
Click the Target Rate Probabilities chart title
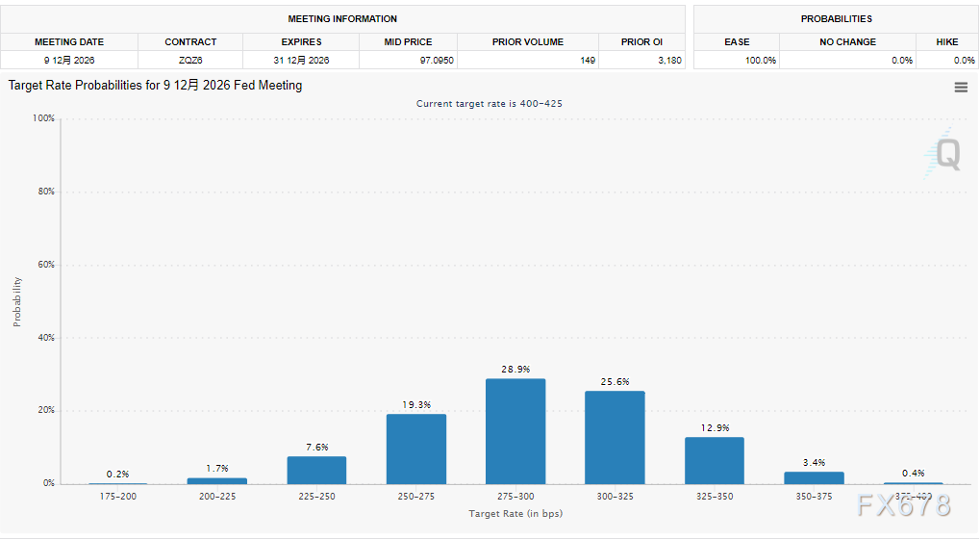[156, 86]
